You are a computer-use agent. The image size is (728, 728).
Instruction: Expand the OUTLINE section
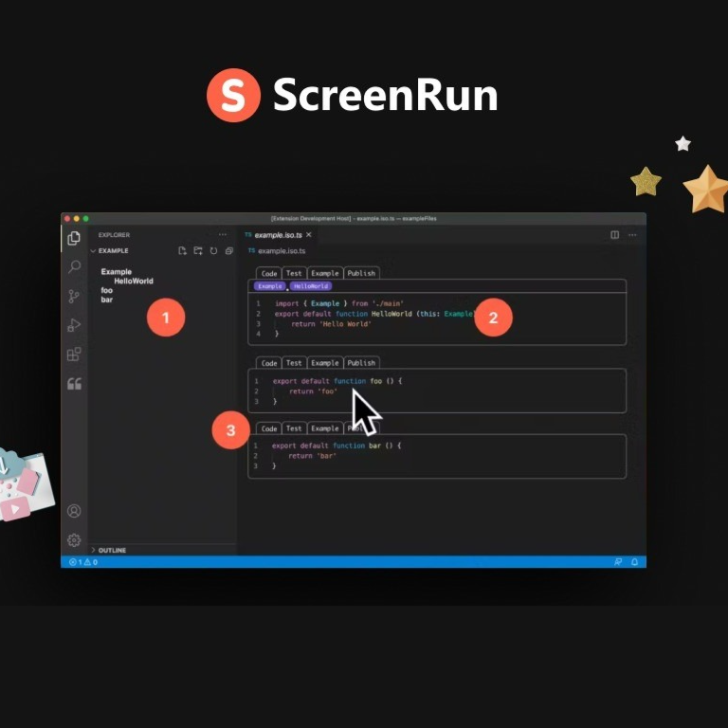pyautogui.click(x=109, y=550)
